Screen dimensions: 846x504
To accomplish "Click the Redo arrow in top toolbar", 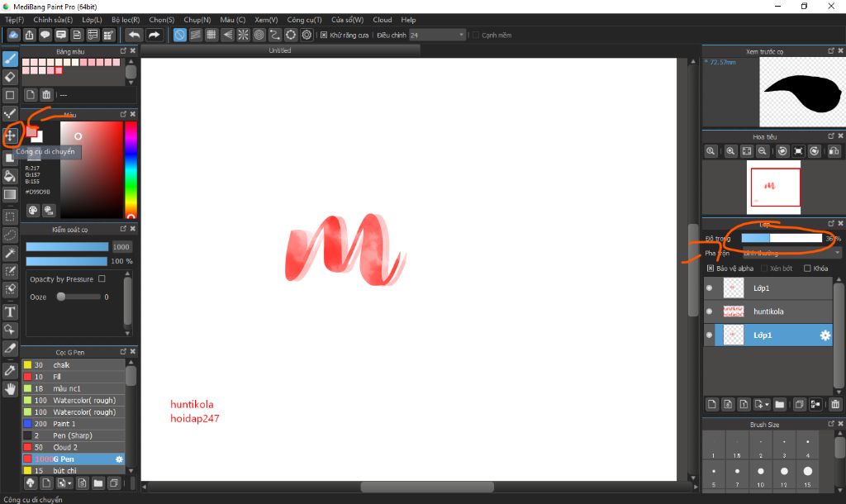I will [x=154, y=35].
